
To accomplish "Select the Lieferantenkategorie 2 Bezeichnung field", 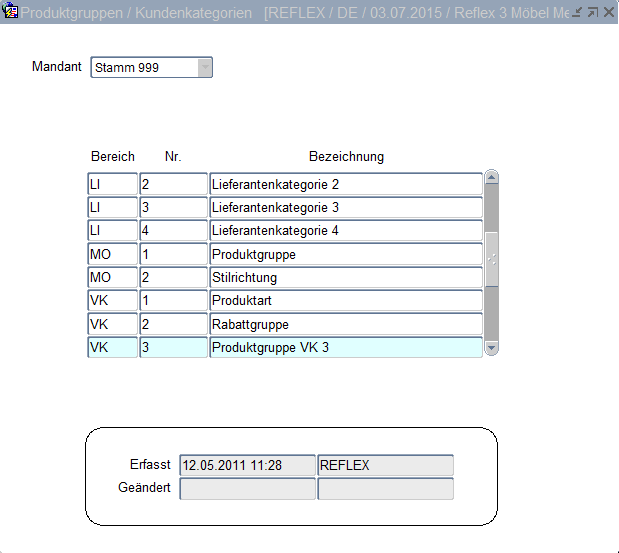I will (345, 185).
